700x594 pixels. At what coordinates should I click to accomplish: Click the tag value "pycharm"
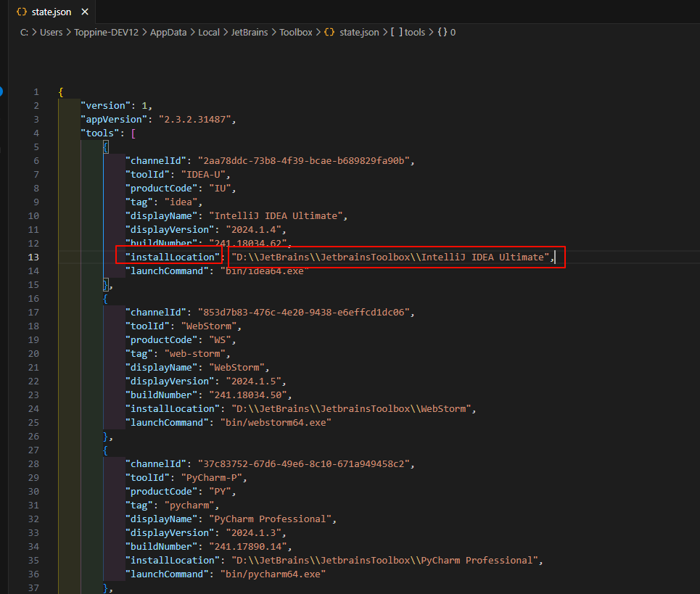pos(189,506)
